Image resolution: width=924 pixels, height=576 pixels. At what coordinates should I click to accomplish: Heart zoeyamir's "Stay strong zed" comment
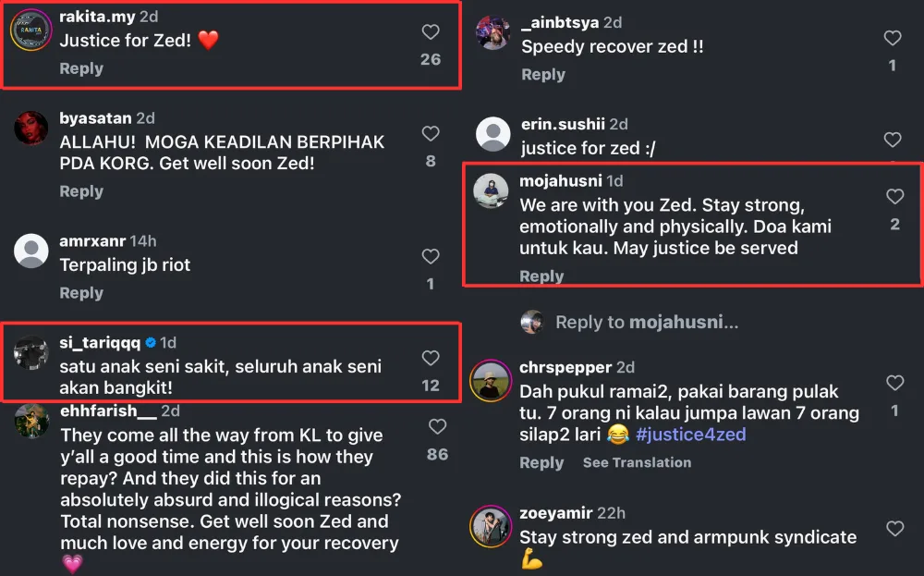(x=894, y=528)
